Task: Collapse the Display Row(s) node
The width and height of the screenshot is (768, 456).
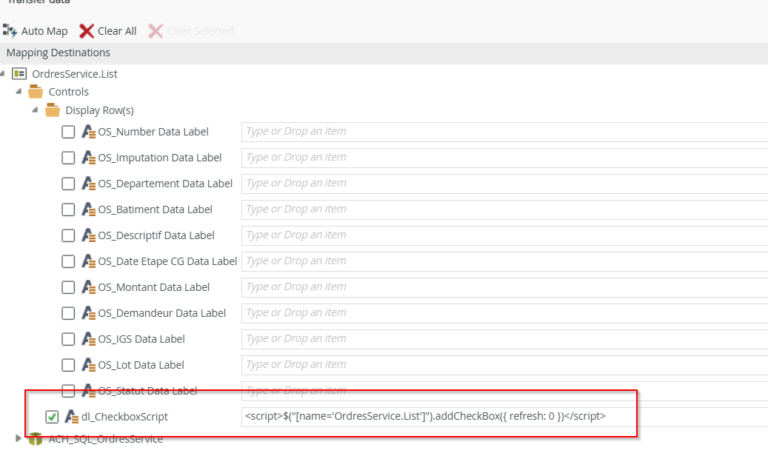Action: tap(36, 110)
